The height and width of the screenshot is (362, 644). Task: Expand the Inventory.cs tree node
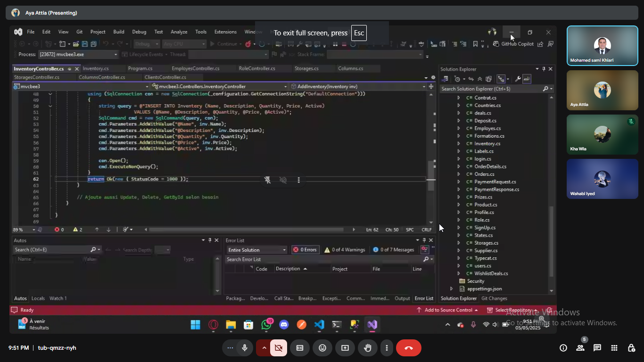[x=459, y=144]
